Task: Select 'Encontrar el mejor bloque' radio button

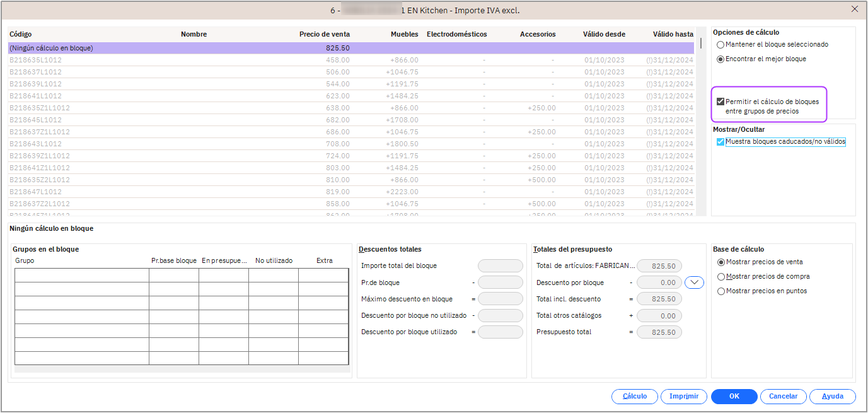Action: (x=720, y=59)
